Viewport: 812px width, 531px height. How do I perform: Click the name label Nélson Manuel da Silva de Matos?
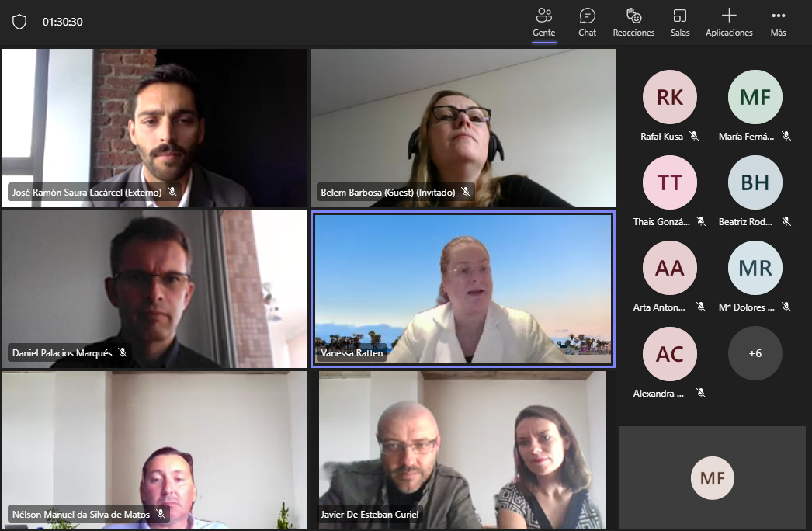coord(81,515)
